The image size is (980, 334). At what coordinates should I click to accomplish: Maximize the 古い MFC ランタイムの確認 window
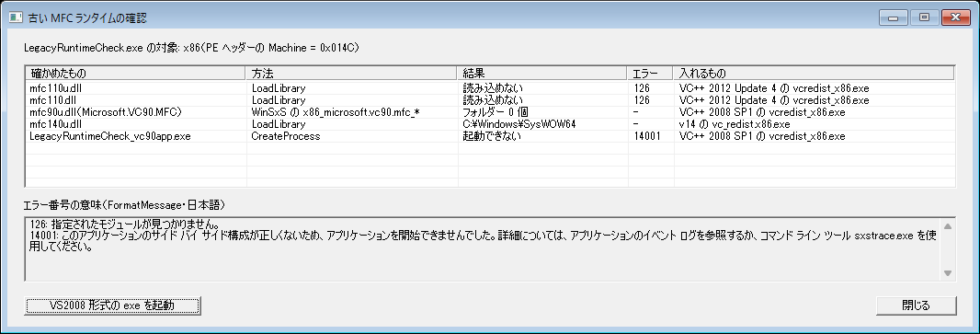pos(924,17)
